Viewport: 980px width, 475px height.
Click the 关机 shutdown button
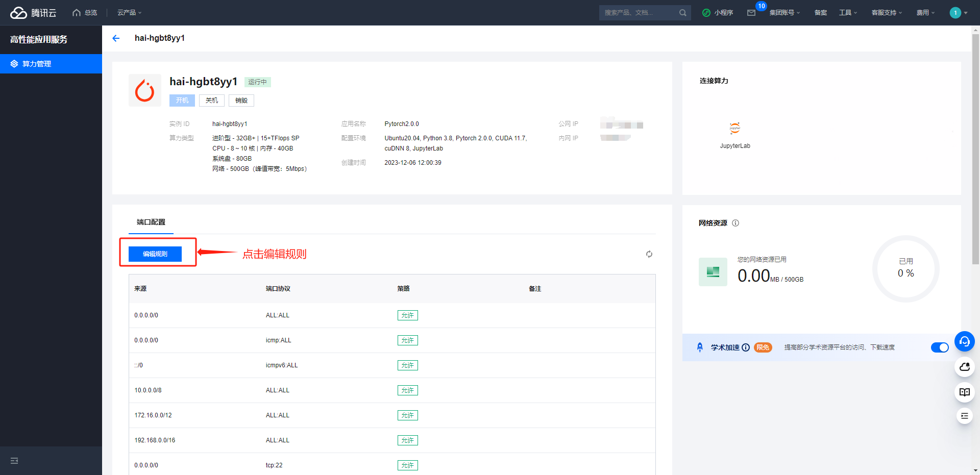click(x=212, y=101)
